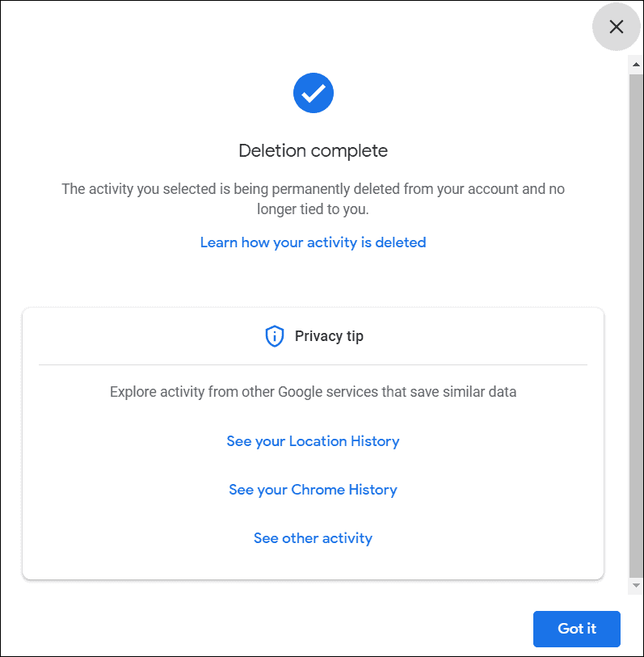
Task: Click the Privacy tip shield icon
Action: tap(275, 336)
